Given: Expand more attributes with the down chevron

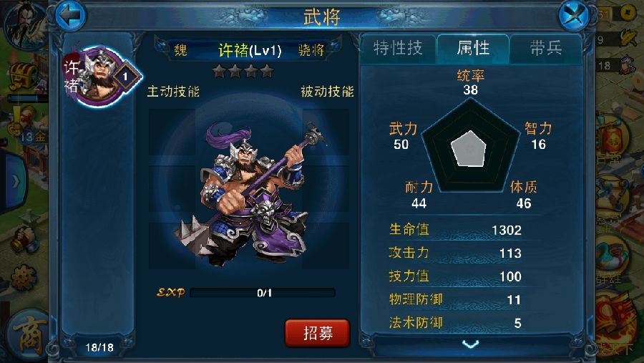Looking at the screenshot, I should [x=471, y=344].
